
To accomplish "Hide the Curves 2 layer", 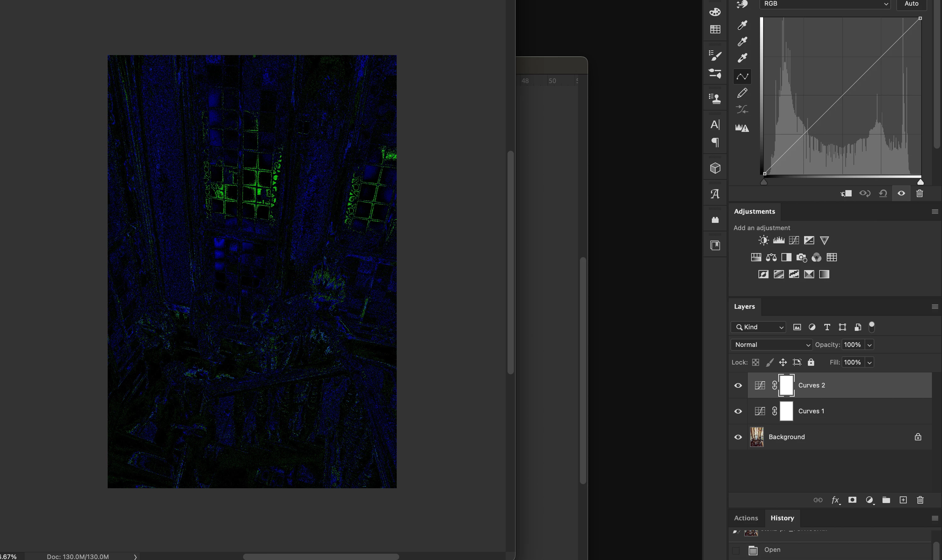I will pos(738,385).
